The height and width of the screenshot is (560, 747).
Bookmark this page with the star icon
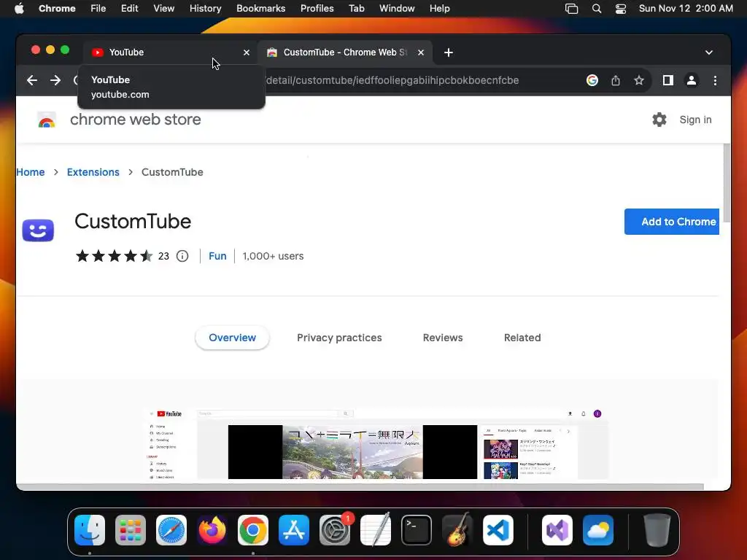(639, 80)
